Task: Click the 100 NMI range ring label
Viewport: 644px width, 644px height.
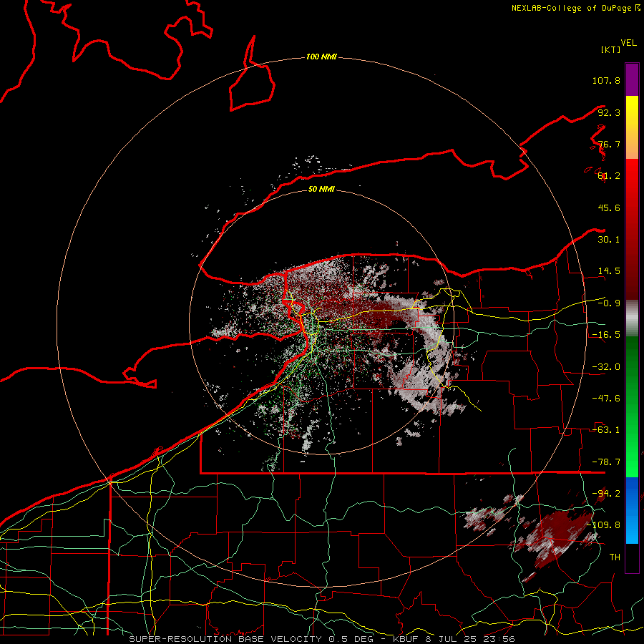Action: point(321,57)
